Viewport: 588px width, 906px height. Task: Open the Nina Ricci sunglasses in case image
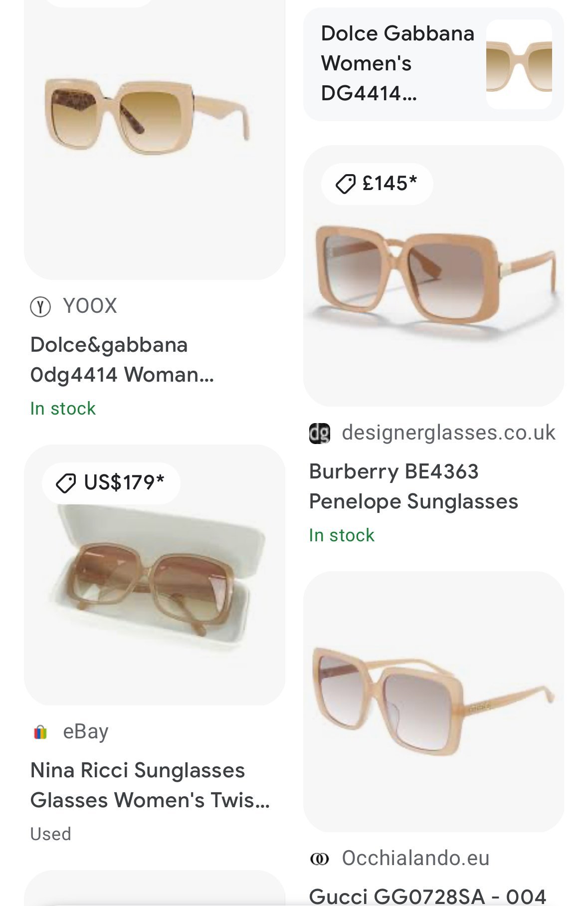[x=155, y=584]
